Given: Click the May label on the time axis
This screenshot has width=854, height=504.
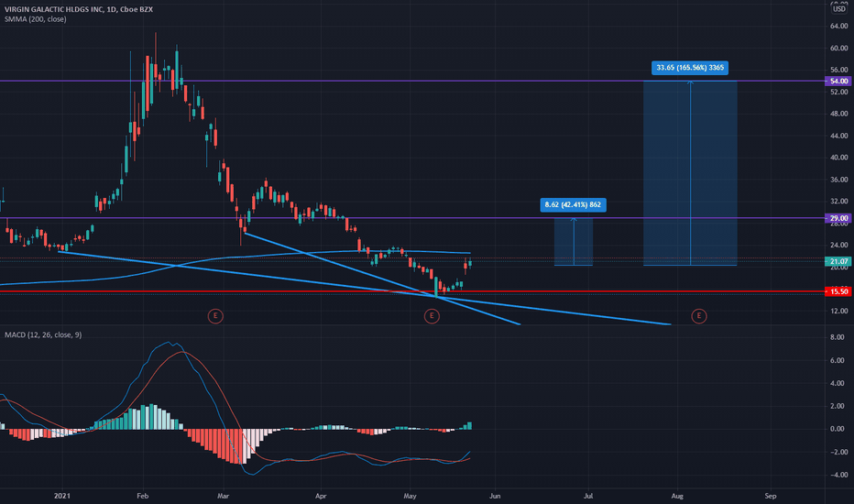Looking at the screenshot, I should coord(410,496).
